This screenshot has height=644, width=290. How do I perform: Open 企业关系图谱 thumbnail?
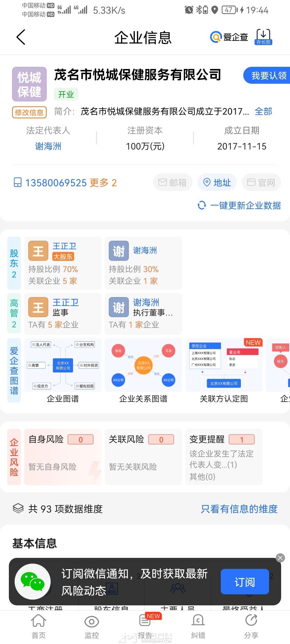pyautogui.click(x=143, y=371)
